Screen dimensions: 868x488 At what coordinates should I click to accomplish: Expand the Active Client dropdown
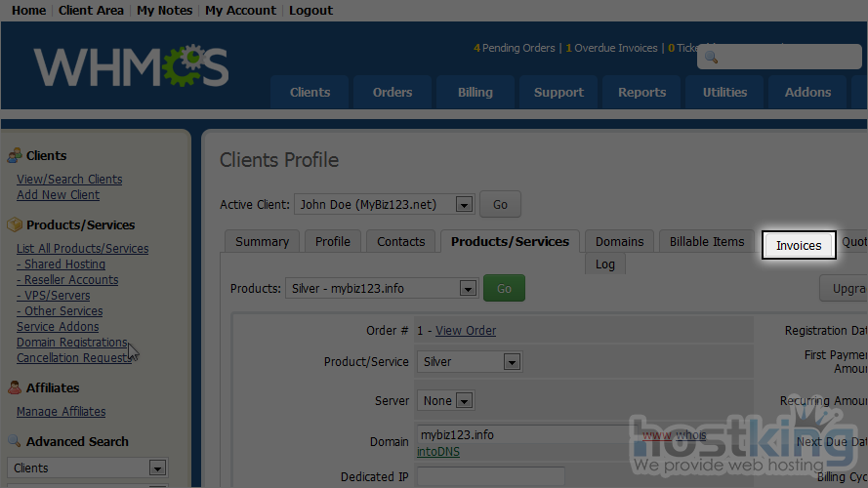point(464,205)
